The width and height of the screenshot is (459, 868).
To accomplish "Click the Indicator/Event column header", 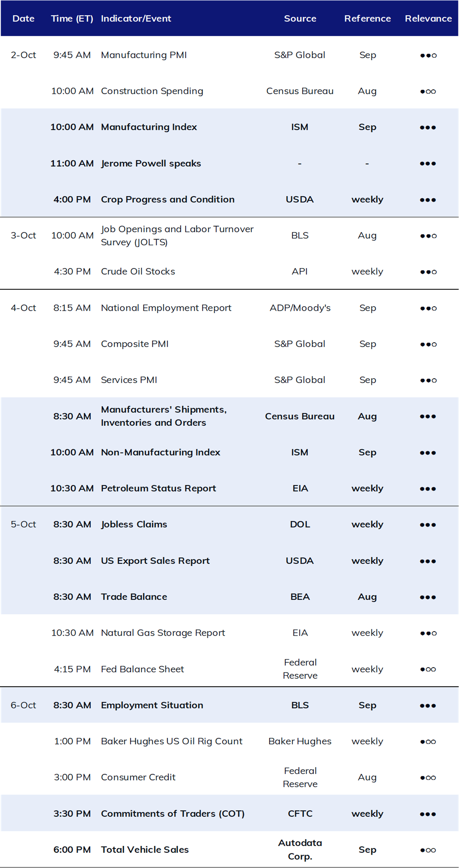I will click(x=136, y=19).
